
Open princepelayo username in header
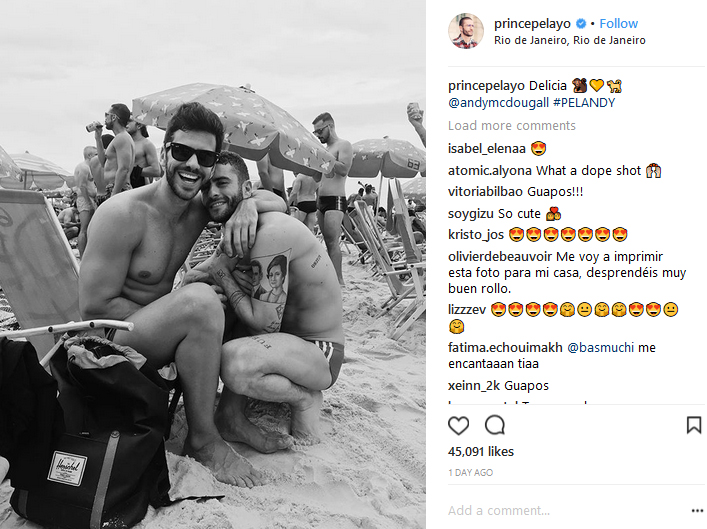tap(532, 23)
